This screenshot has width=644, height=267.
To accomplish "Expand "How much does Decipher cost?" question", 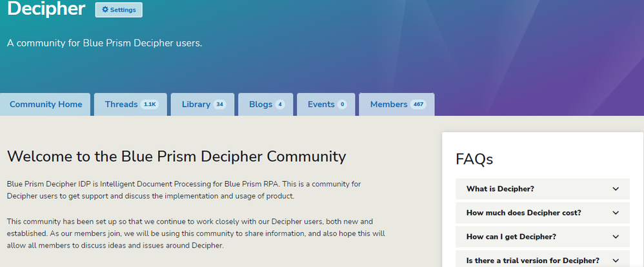I will pos(523,213).
